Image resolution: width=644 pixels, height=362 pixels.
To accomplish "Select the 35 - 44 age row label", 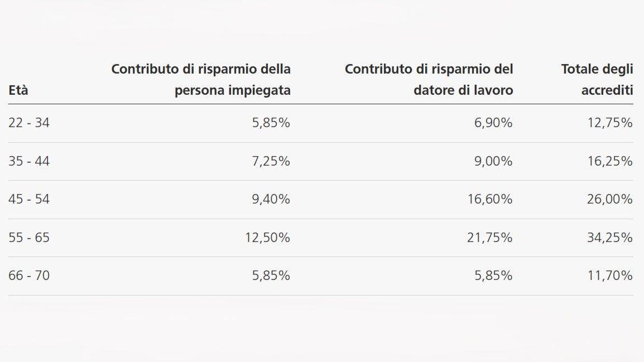I will tap(29, 161).
